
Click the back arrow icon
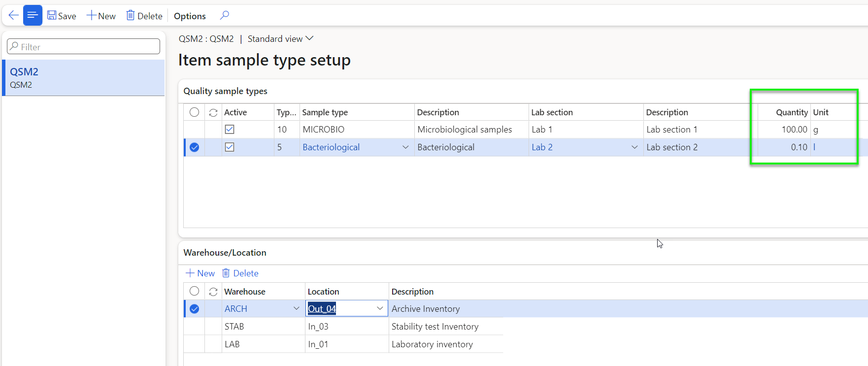[x=13, y=15]
